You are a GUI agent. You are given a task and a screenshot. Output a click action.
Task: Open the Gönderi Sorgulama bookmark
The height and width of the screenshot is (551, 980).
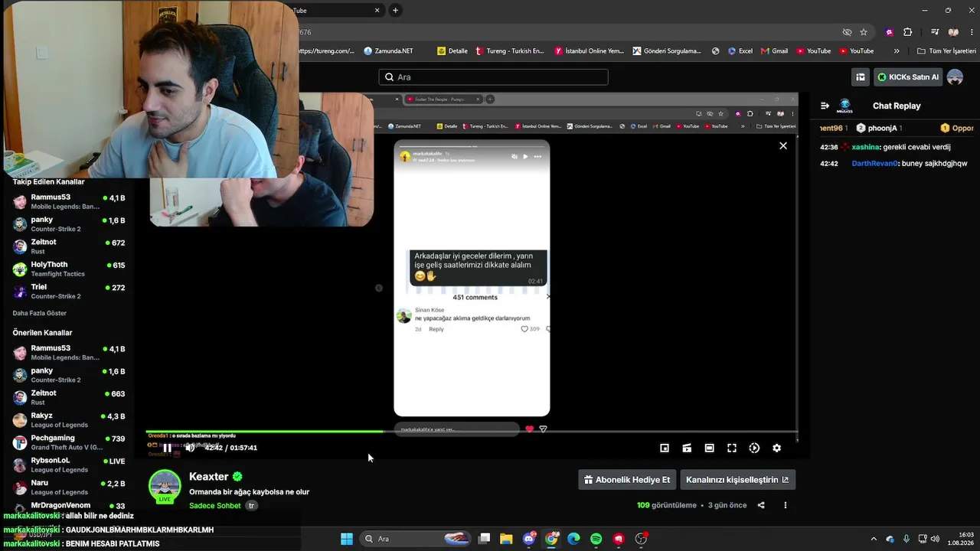[667, 51]
